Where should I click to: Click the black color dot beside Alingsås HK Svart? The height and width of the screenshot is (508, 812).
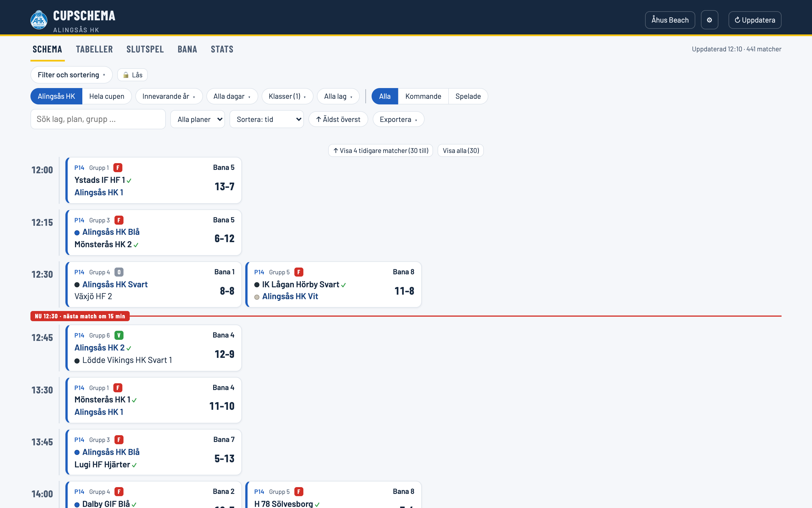(x=77, y=285)
